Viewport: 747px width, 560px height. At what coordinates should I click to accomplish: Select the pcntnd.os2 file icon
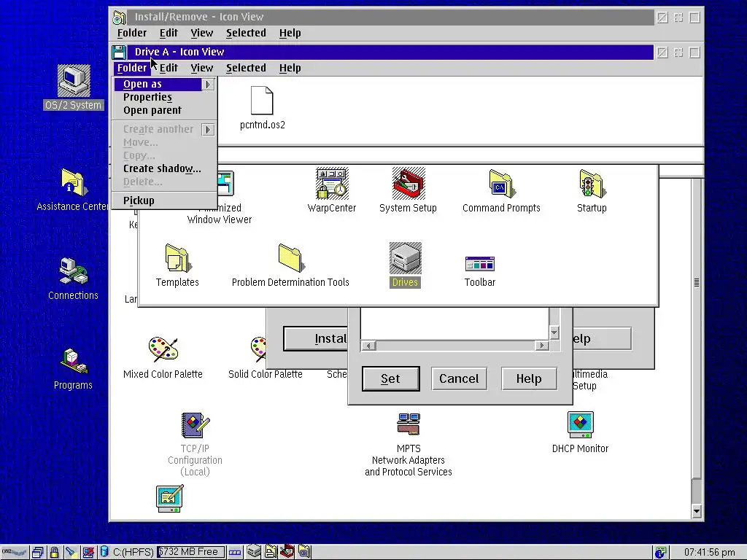pyautogui.click(x=262, y=101)
